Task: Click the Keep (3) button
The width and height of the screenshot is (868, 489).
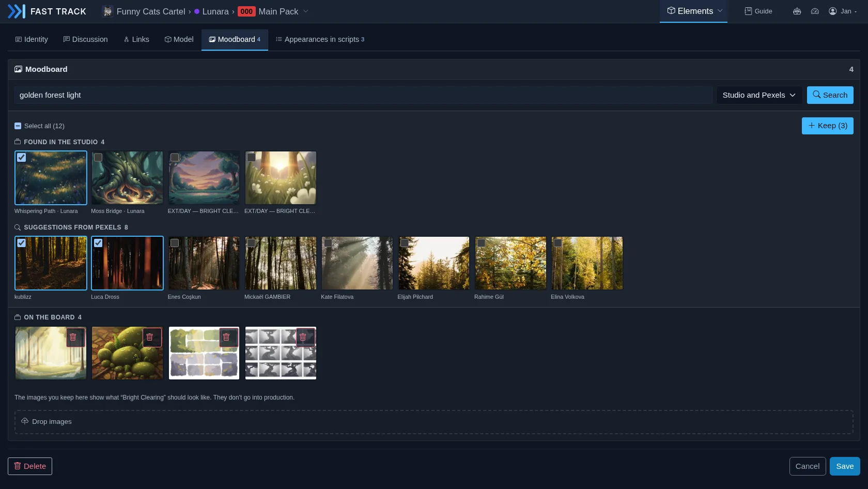Action: pos(827,126)
